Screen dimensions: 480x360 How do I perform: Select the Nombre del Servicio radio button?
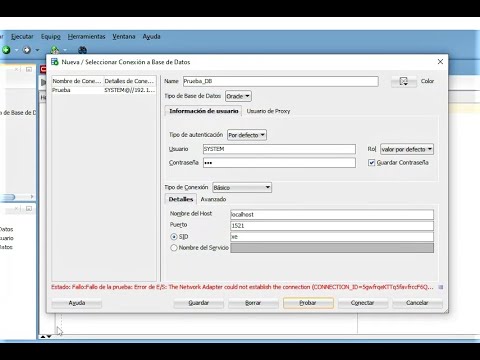(174, 248)
